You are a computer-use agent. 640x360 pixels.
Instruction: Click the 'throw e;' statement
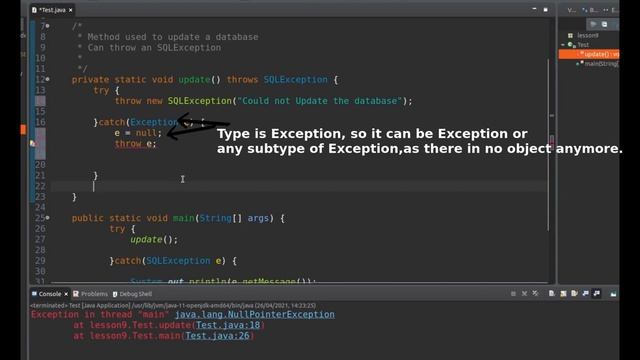pyautogui.click(x=135, y=144)
